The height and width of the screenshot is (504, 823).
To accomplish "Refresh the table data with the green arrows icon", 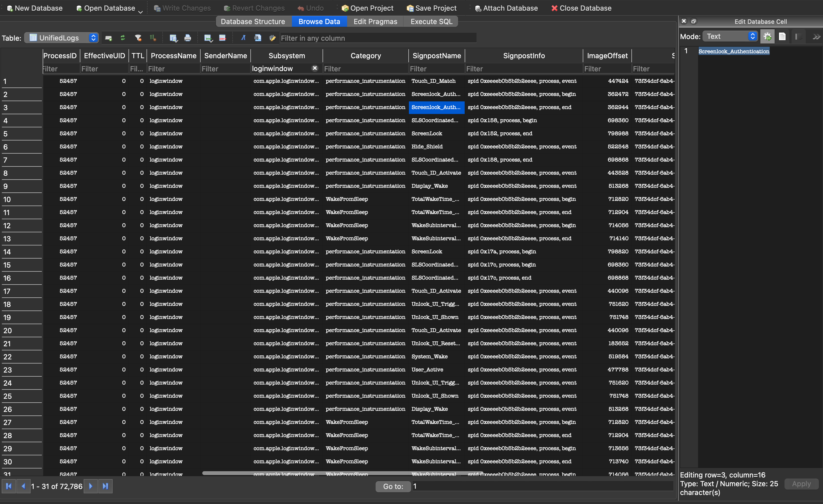I will click(123, 38).
